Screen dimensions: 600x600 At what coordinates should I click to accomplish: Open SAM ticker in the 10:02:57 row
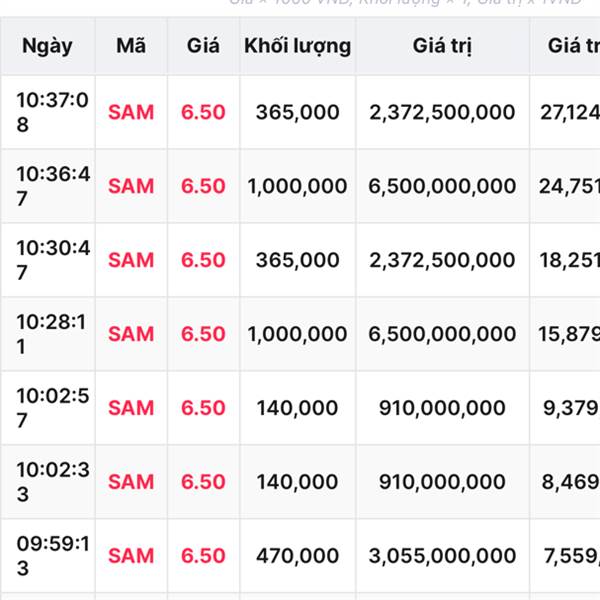coord(131,408)
